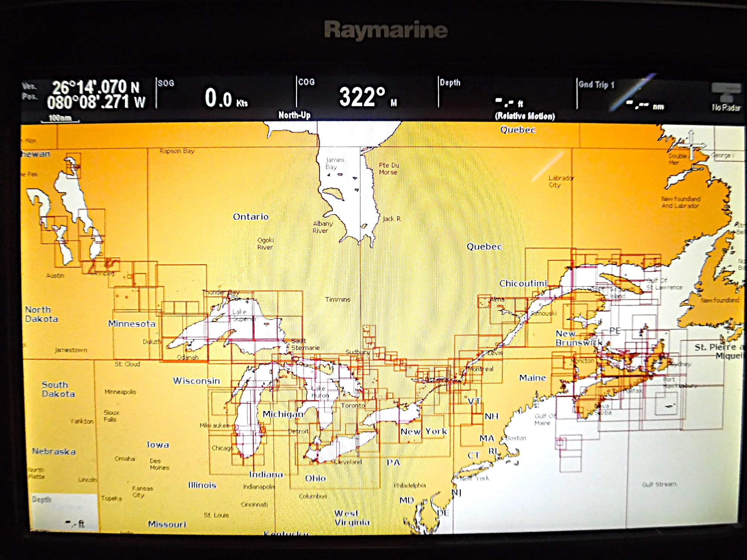Screen dimensions: 747x560
Task: Tap the Pte Du Morse label
Action: tap(389, 169)
